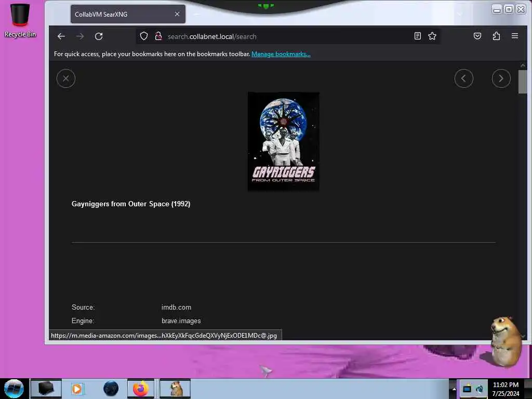Minimize the Firefox window

click(x=497, y=9)
